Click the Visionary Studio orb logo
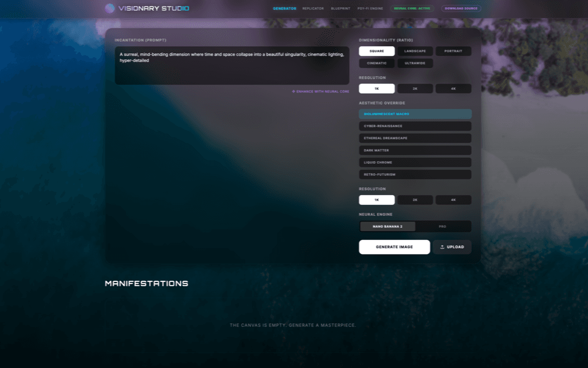Screen dimensions: 588x368 [110, 8]
